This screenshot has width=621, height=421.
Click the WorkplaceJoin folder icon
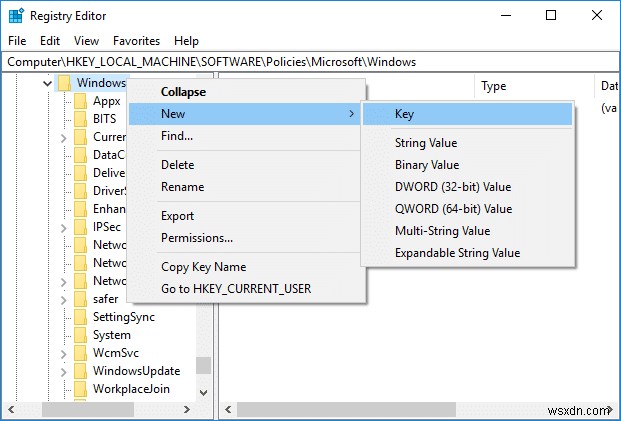[80, 389]
